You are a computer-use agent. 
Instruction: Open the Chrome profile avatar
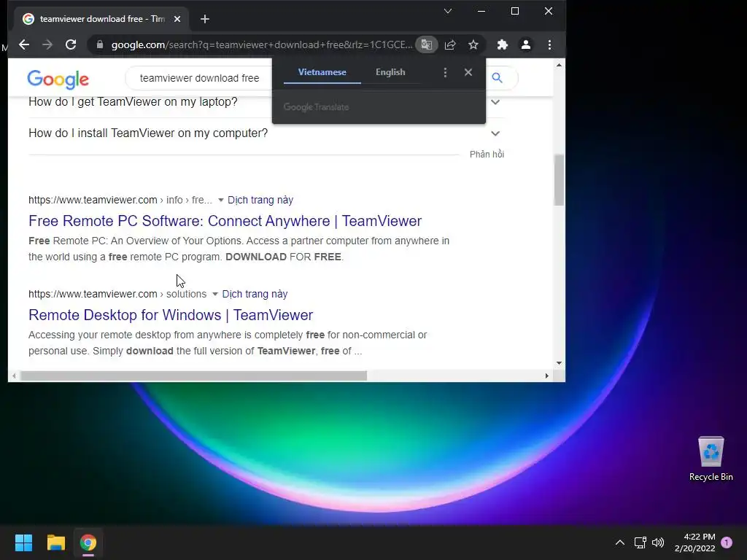pos(525,44)
